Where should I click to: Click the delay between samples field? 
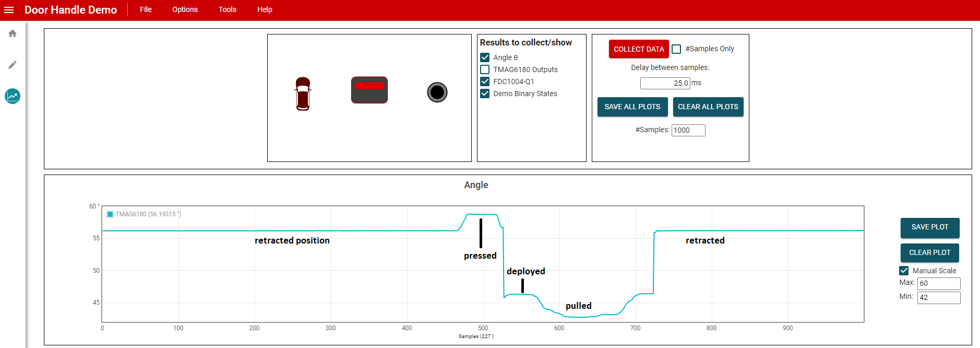[x=665, y=83]
